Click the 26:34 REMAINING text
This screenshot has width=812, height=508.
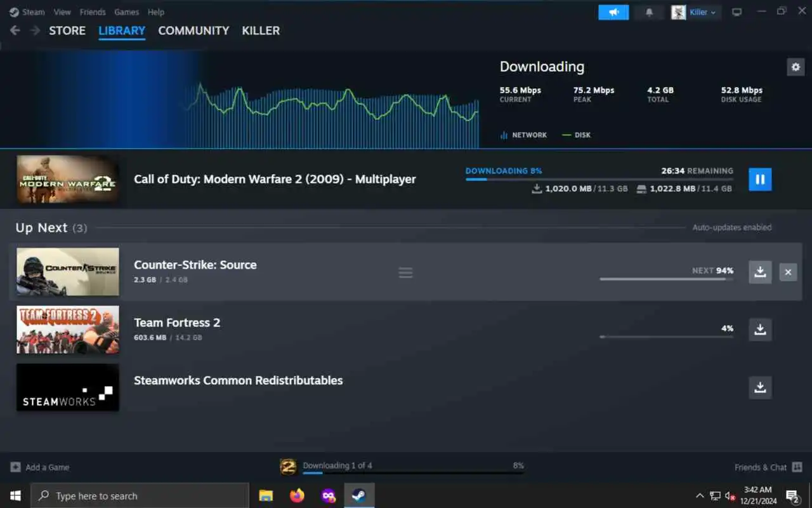click(x=697, y=171)
